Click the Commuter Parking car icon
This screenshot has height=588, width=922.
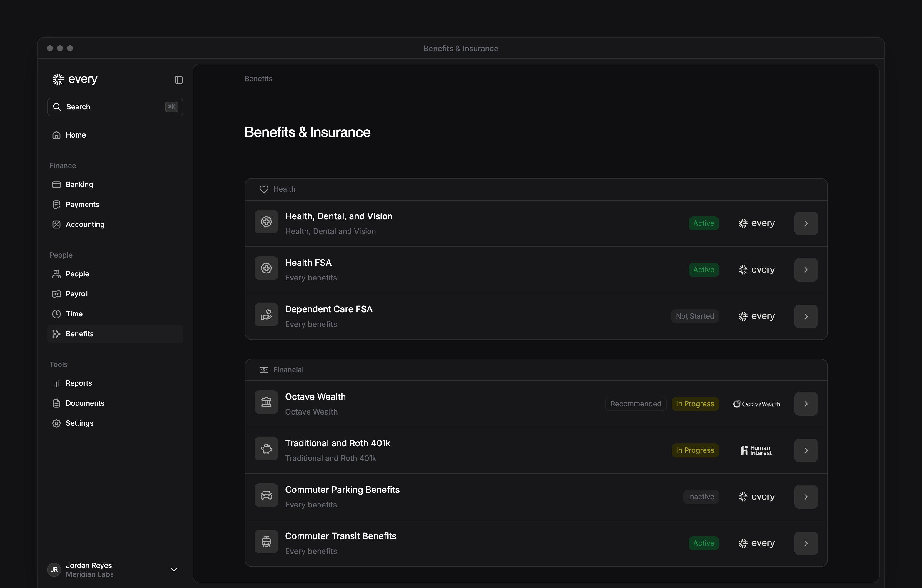(266, 495)
